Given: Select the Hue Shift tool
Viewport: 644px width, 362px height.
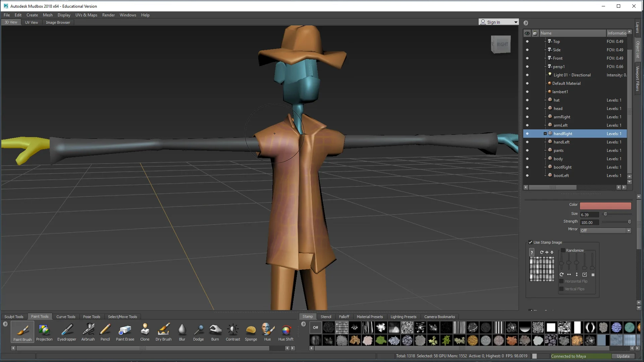Looking at the screenshot, I should click(x=285, y=332).
